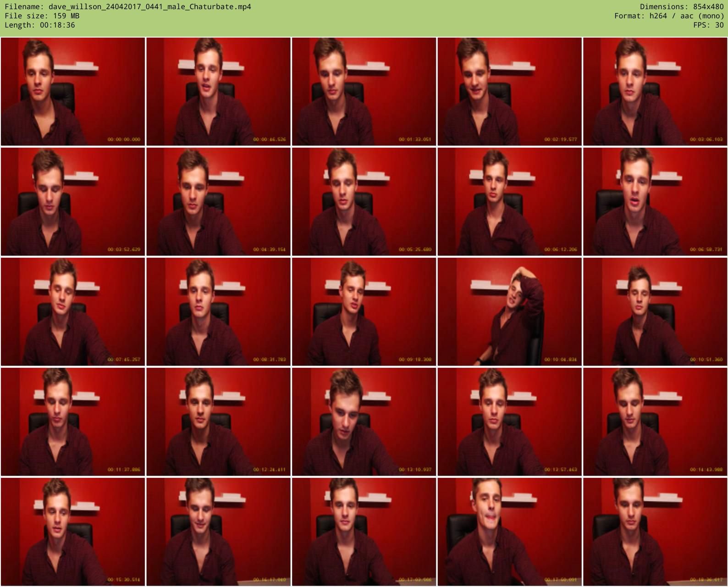Select the thumbnail at 00:13:10.937

pos(364,422)
